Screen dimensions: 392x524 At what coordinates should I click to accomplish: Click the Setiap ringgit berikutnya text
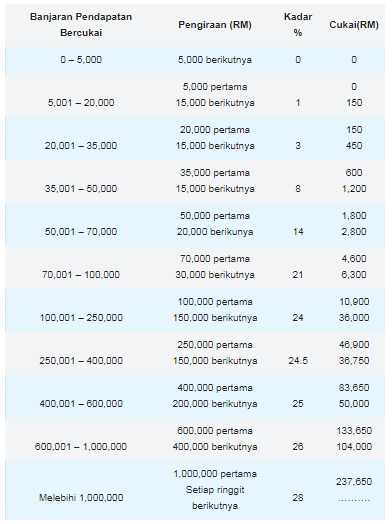pos(215,498)
